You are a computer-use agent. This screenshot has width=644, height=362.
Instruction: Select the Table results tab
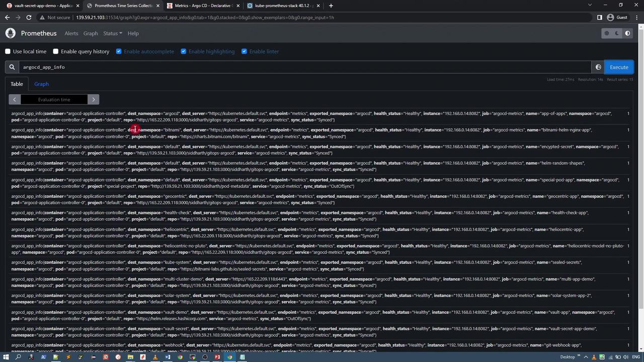click(x=17, y=84)
